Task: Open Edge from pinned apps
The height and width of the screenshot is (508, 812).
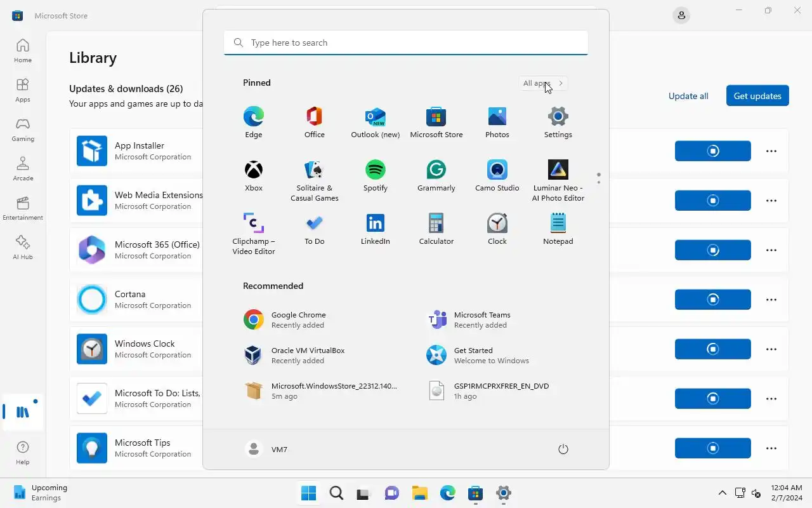Action: [x=254, y=122]
